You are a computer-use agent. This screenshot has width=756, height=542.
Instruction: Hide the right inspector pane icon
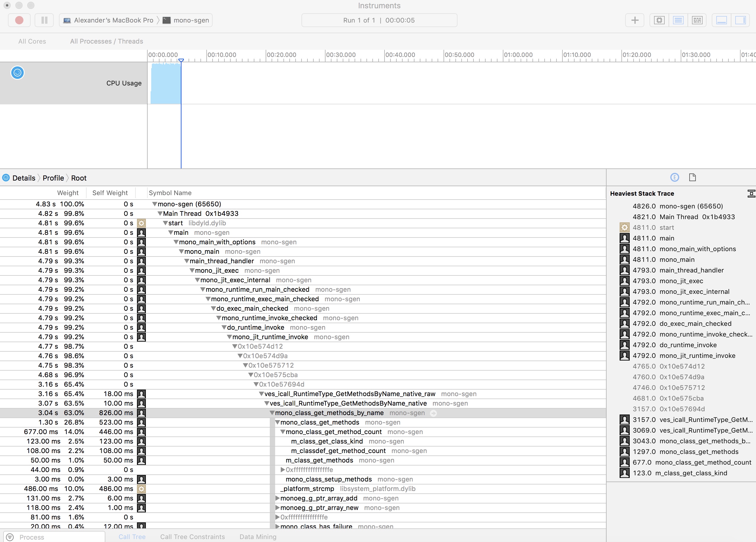click(x=741, y=20)
